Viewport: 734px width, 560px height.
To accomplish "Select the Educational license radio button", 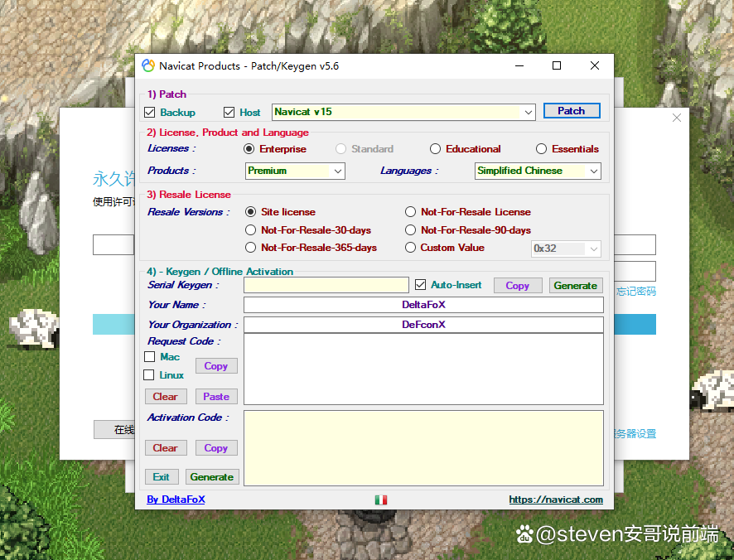I will pos(436,149).
